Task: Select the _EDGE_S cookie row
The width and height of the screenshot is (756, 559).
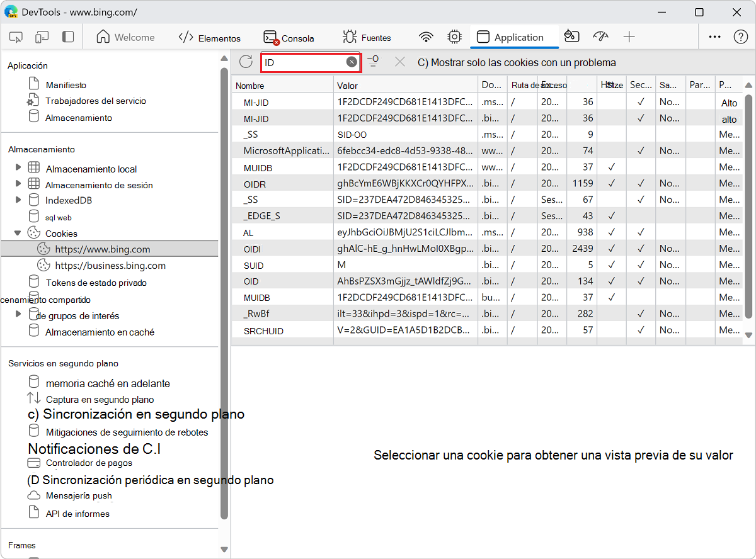Action: (488, 216)
